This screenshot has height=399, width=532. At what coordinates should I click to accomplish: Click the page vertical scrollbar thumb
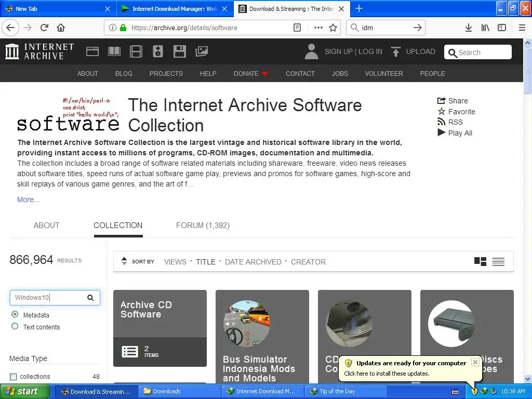click(527, 70)
